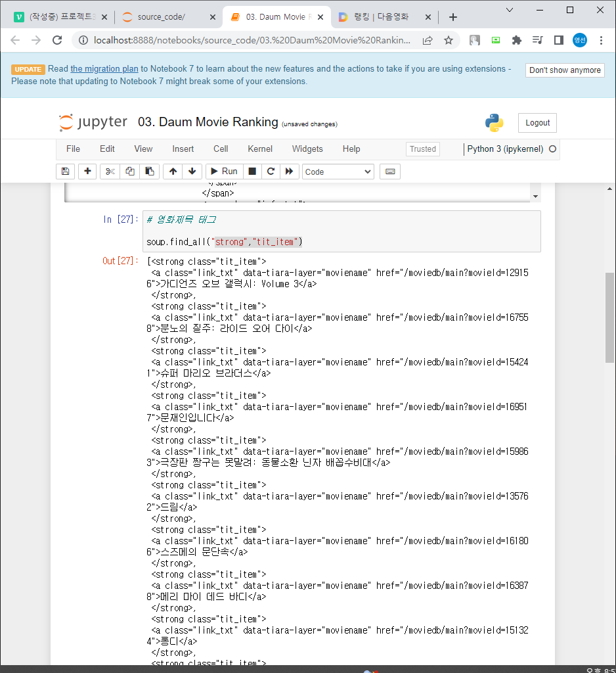Bookmark this tab with star icon
The height and width of the screenshot is (673, 616).
coord(449,40)
